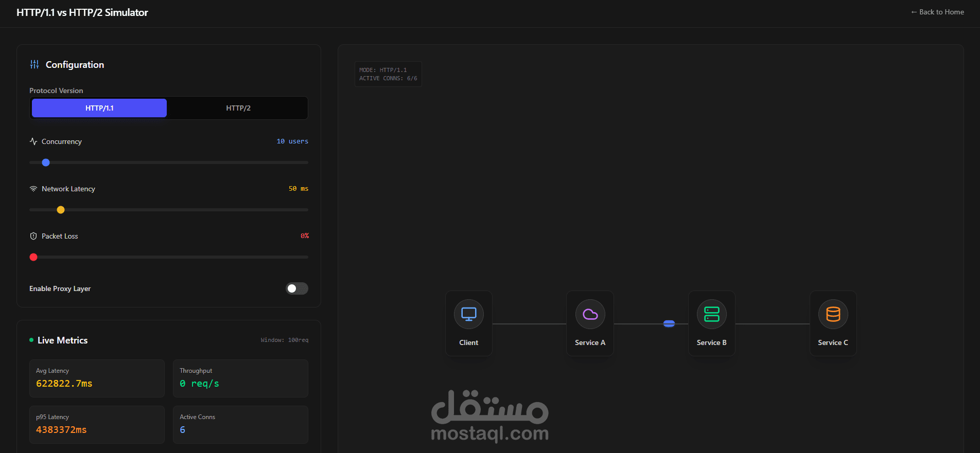980x453 pixels.
Task: Click the Configuration sliders icon
Action: (x=34, y=64)
